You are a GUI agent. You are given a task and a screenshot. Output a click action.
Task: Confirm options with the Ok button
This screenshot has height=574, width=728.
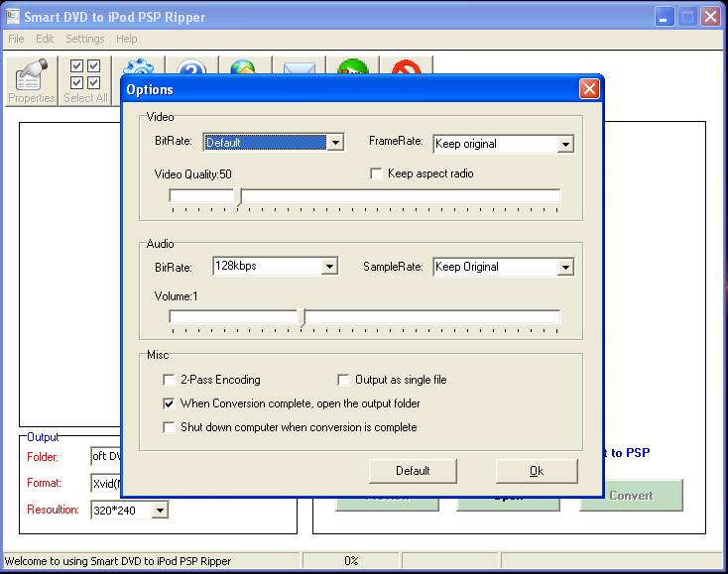coord(537,471)
